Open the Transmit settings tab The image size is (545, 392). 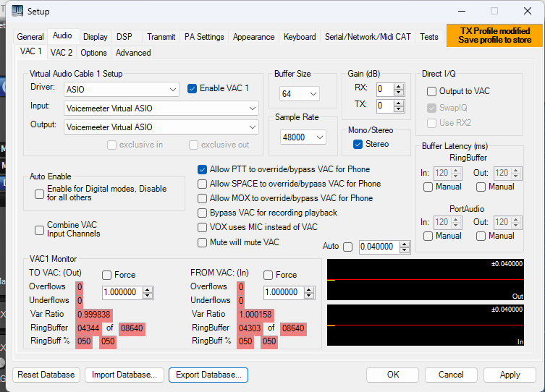(161, 37)
